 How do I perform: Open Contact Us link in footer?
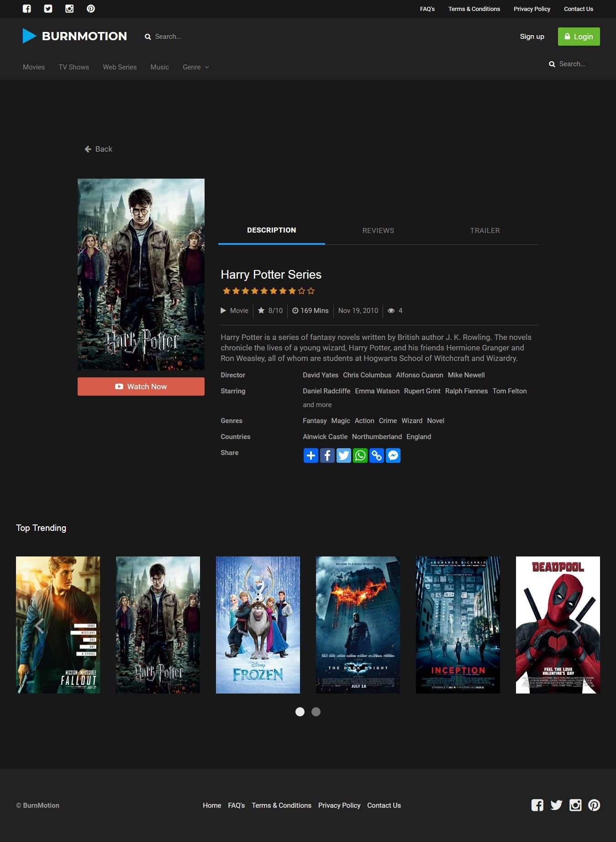tap(384, 805)
